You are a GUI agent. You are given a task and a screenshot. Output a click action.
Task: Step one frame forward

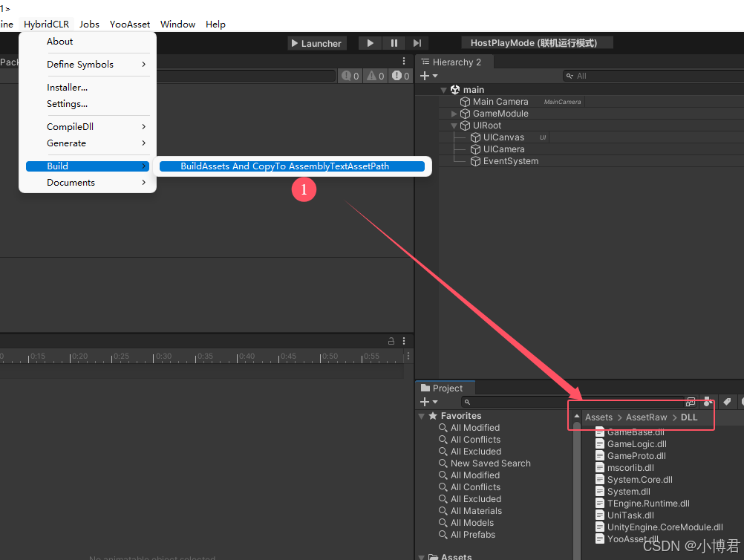[417, 43]
